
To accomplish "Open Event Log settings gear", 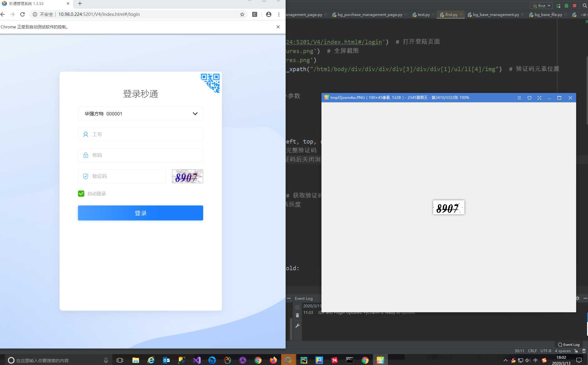I will click(x=577, y=298).
